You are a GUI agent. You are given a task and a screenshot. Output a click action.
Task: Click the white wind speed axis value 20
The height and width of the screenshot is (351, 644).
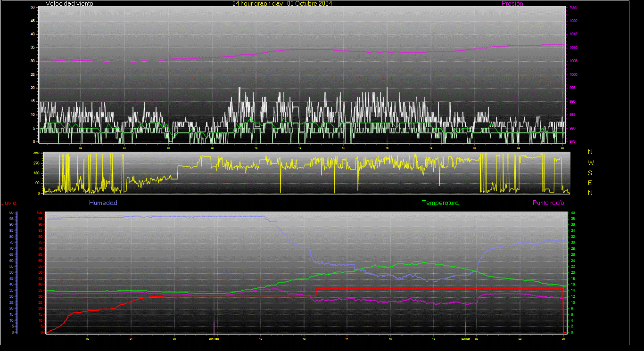32,88
